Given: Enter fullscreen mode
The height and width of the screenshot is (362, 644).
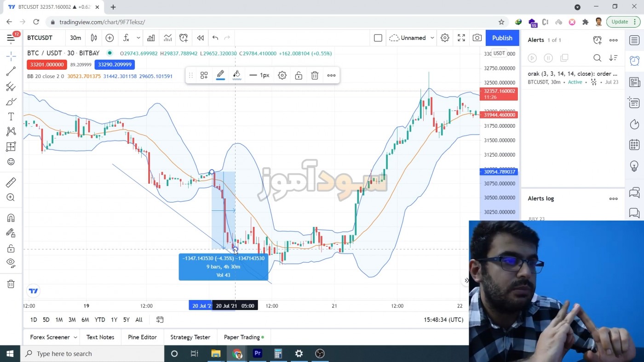Looking at the screenshot, I should point(461,38).
